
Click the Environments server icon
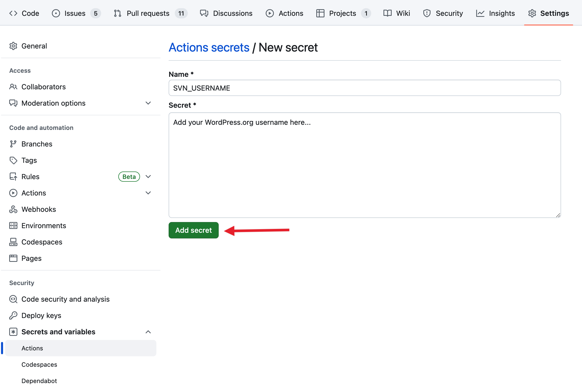[x=13, y=226]
